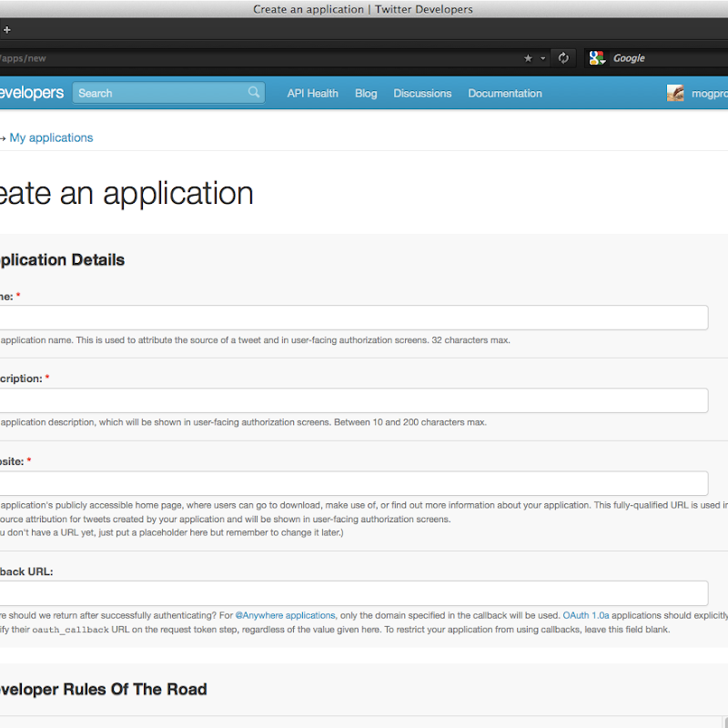The image size is (728, 728).
Task: Open the Discussions section
Action: click(422, 94)
